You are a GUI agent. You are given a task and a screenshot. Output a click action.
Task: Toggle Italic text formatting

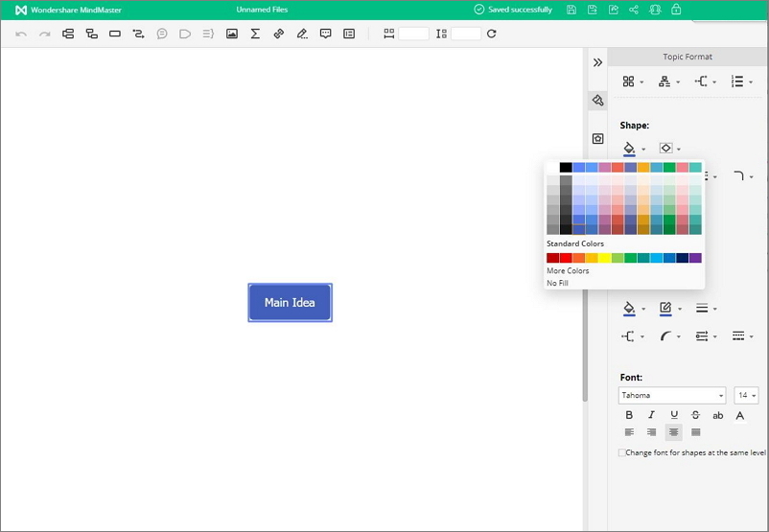[651, 415]
